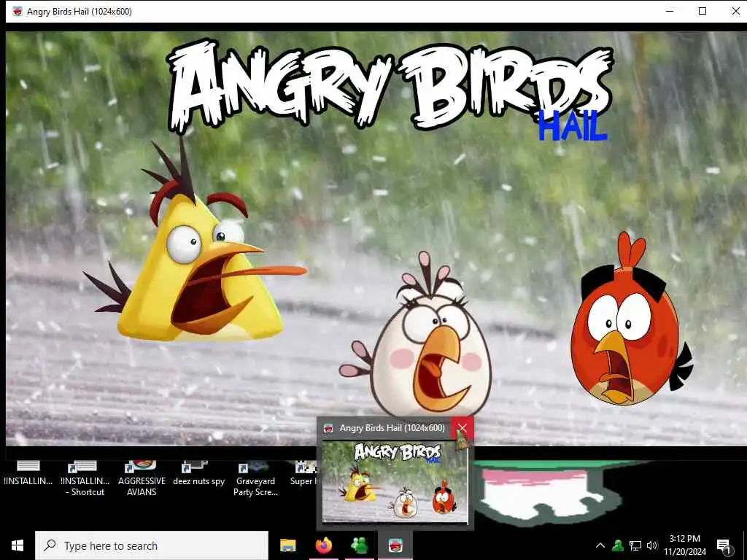The width and height of the screenshot is (747, 560).
Task: Launch Firefox from the taskbar
Action: (x=323, y=545)
